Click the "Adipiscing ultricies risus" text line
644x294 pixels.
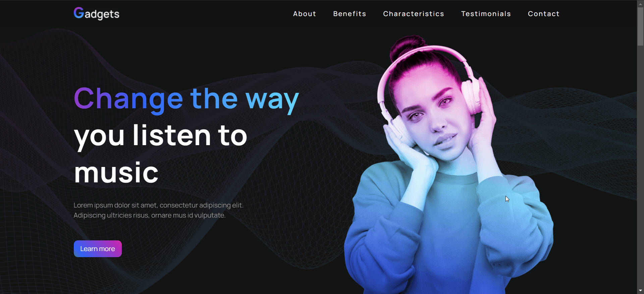(x=150, y=215)
